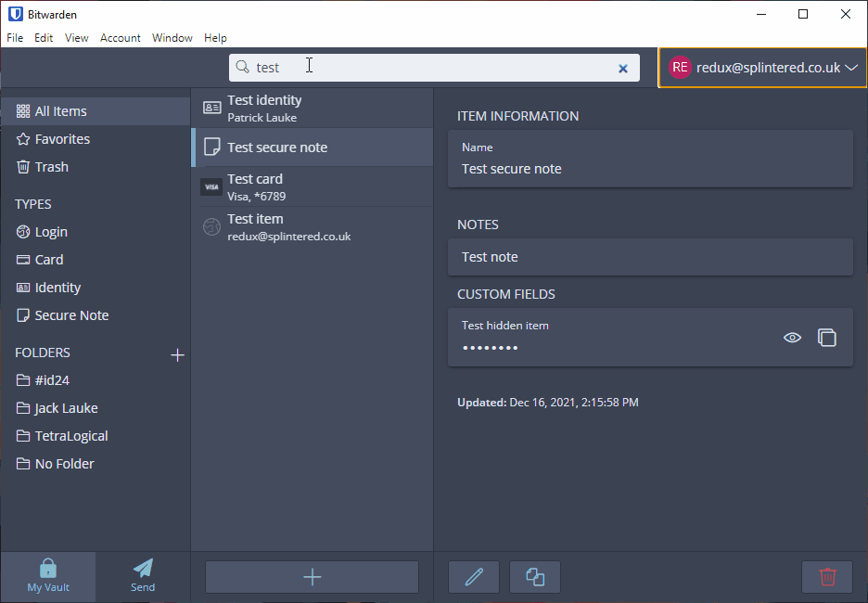Click the RE account avatar
Viewport: 868px width, 603px height.
click(x=680, y=68)
